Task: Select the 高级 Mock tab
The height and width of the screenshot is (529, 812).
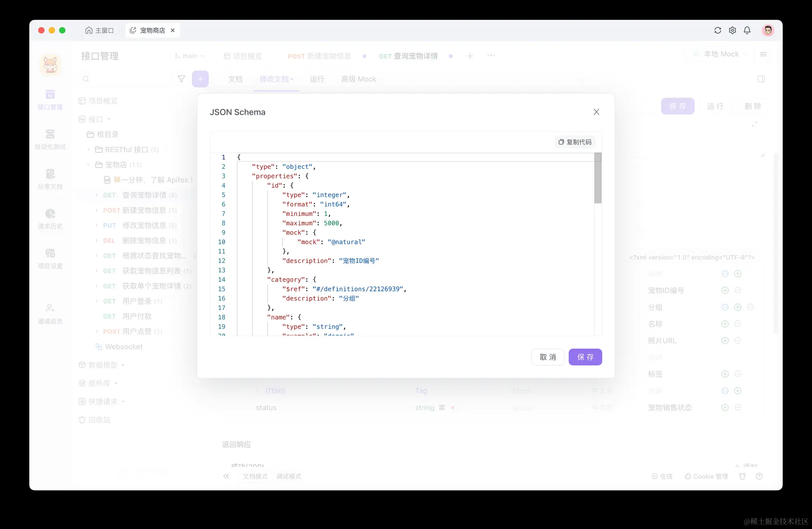Action: click(x=358, y=79)
